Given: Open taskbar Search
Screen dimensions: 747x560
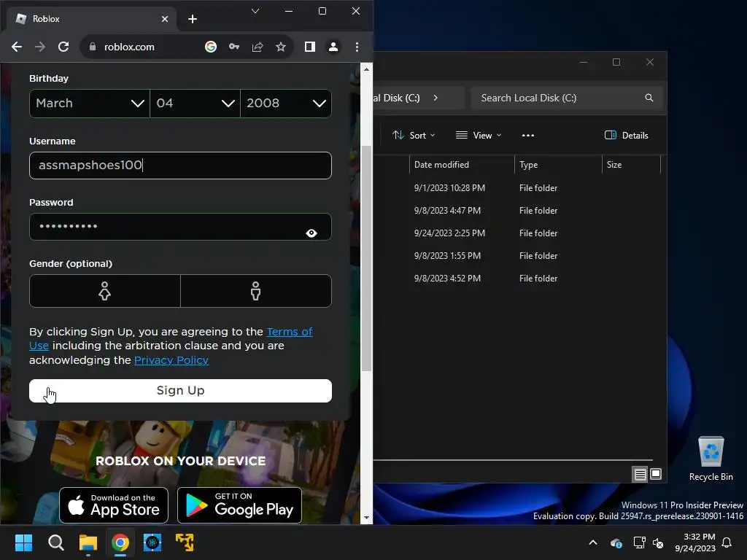Looking at the screenshot, I should coord(55,542).
